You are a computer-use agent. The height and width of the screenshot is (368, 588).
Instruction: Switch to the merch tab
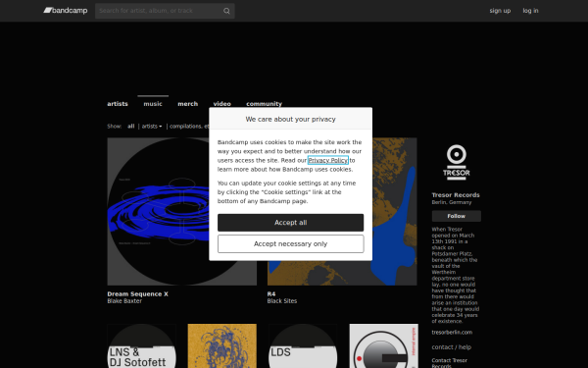coord(187,104)
